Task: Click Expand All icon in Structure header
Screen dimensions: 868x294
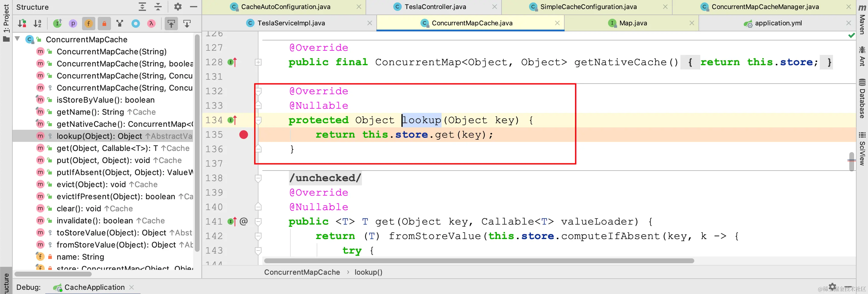Action: tap(142, 6)
